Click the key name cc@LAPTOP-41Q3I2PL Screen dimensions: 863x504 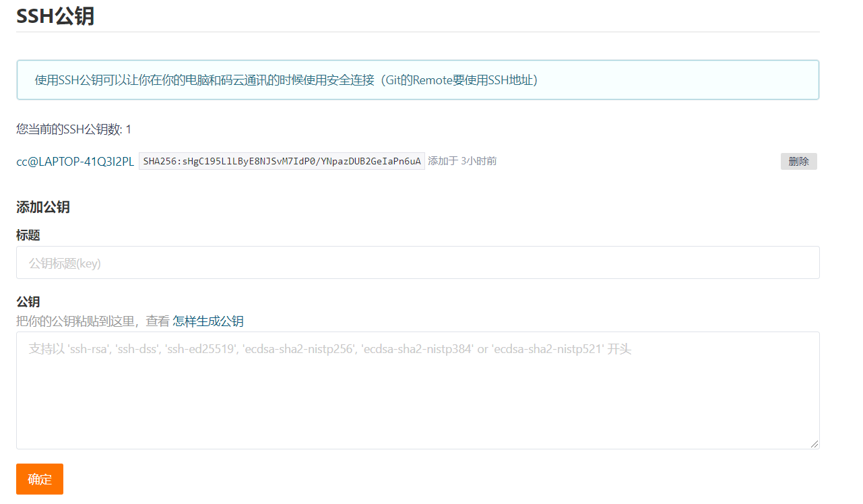click(74, 162)
